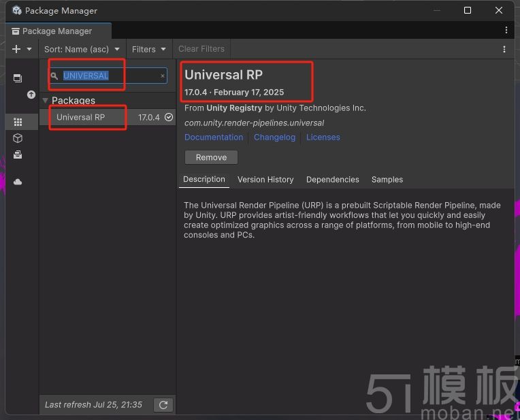Open the toolbar three-dot options menu

point(504,49)
